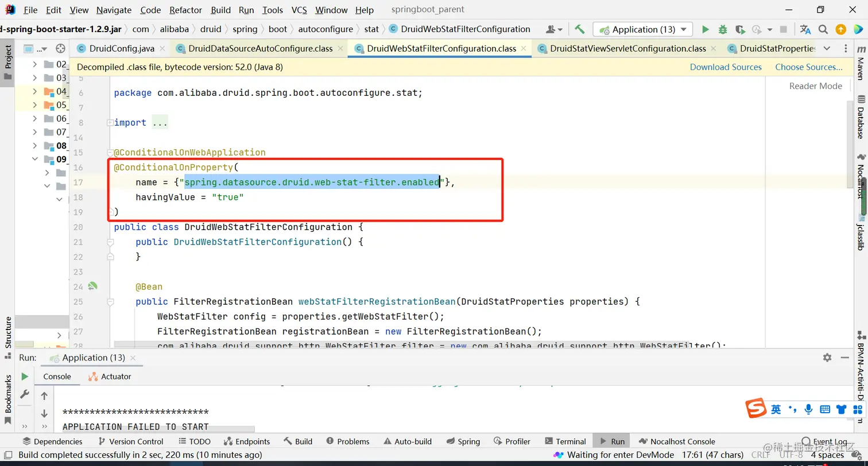Click the Build Project hammer icon

[x=580, y=29]
